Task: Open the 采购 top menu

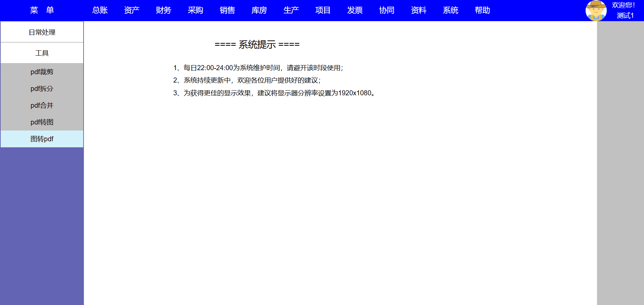Action: pos(195,10)
